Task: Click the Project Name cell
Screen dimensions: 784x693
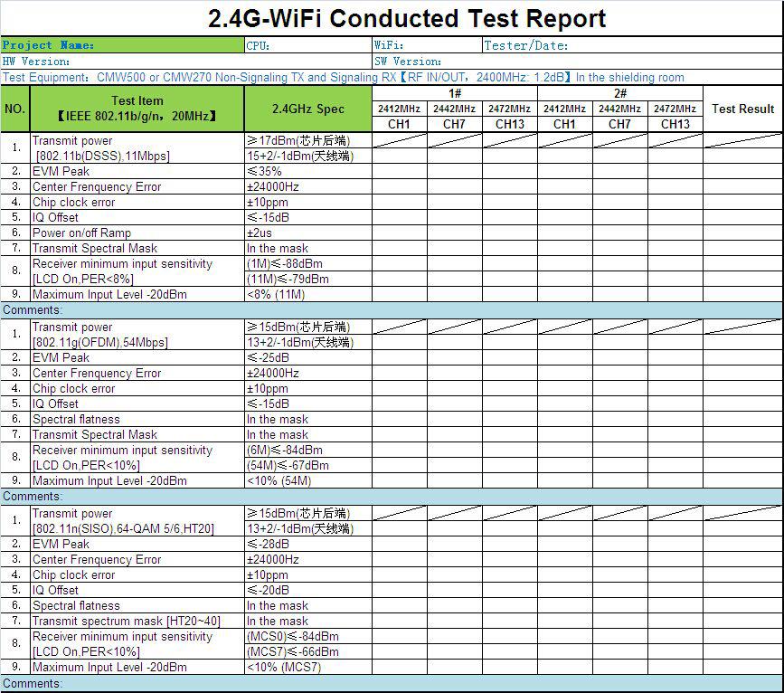Action: click(122, 45)
